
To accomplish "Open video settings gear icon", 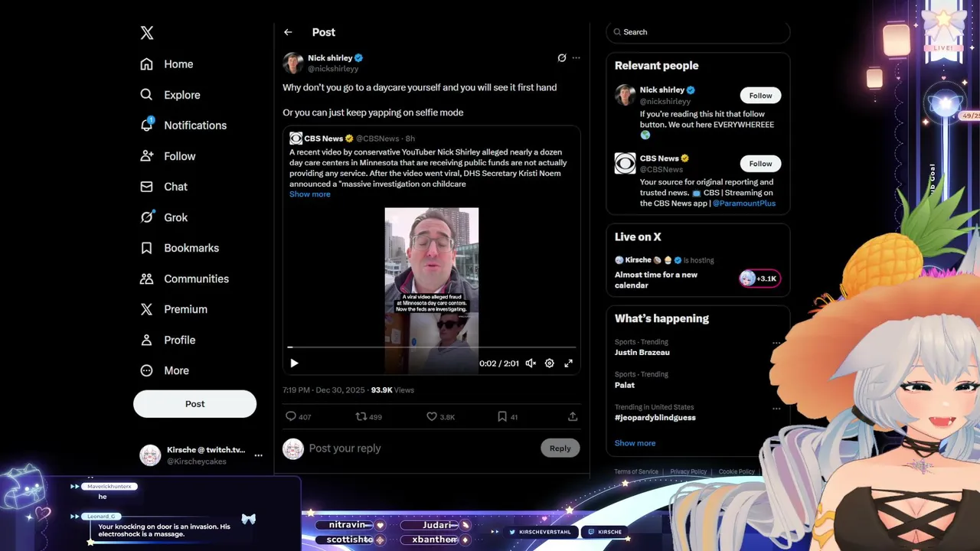I will click(x=550, y=364).
